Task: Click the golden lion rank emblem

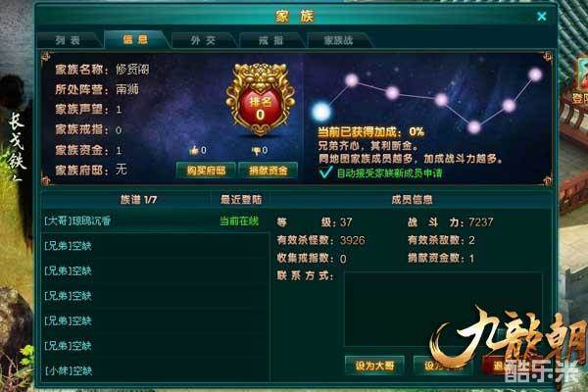Action: pyautogui.click(x=260, y=99)
